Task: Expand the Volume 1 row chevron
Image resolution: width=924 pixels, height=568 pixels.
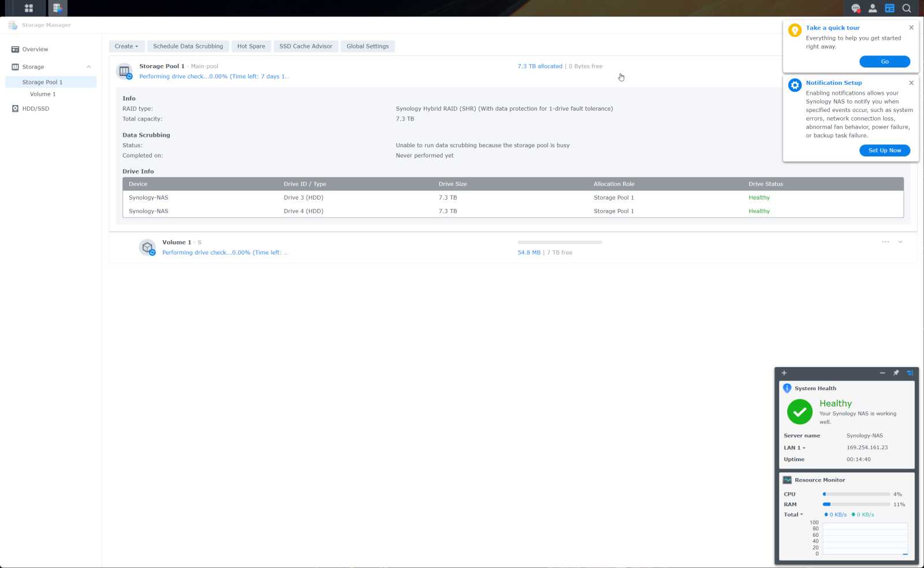Action: 900,242
